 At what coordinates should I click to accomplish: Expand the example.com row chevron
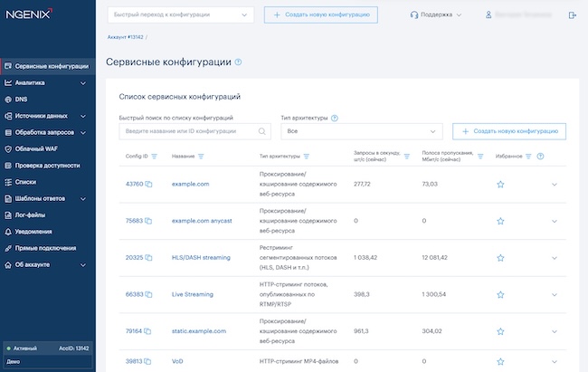(x=555, y=185)
